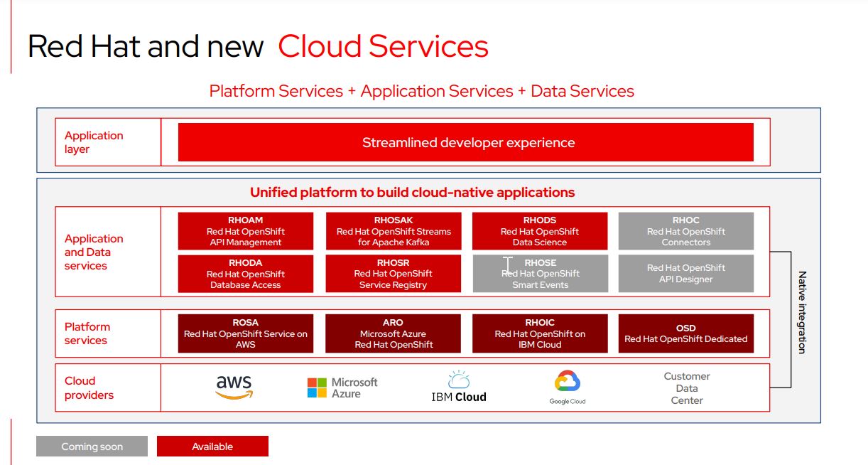Click the Google Cloud logo
The height and width of the screenshot is (465, 868).
click(567, 387)
